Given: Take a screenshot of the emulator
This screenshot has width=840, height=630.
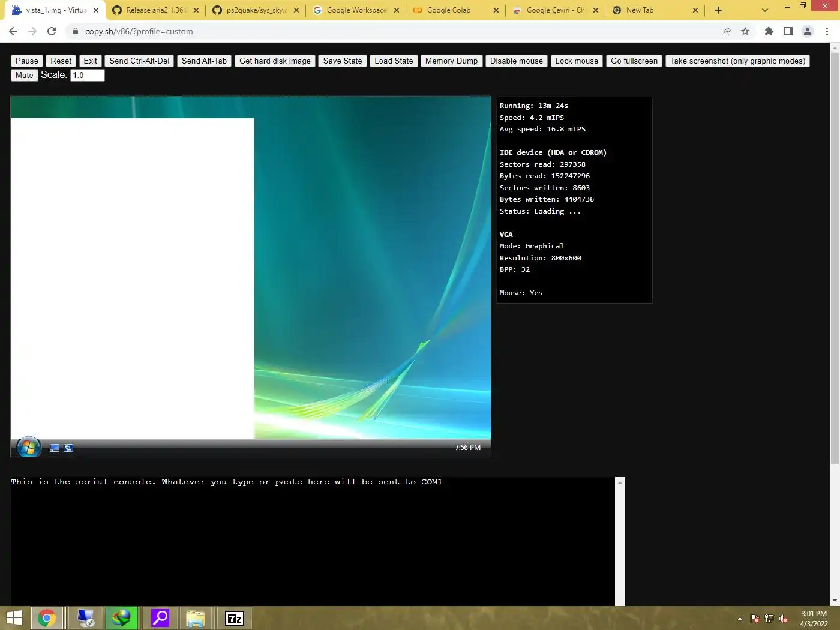Looking at the screenshot, I should tap(737, 61).
